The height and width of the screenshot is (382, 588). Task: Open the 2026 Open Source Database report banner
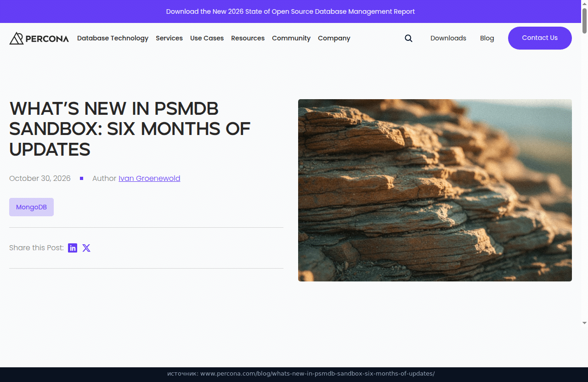(x=290, y=11)
